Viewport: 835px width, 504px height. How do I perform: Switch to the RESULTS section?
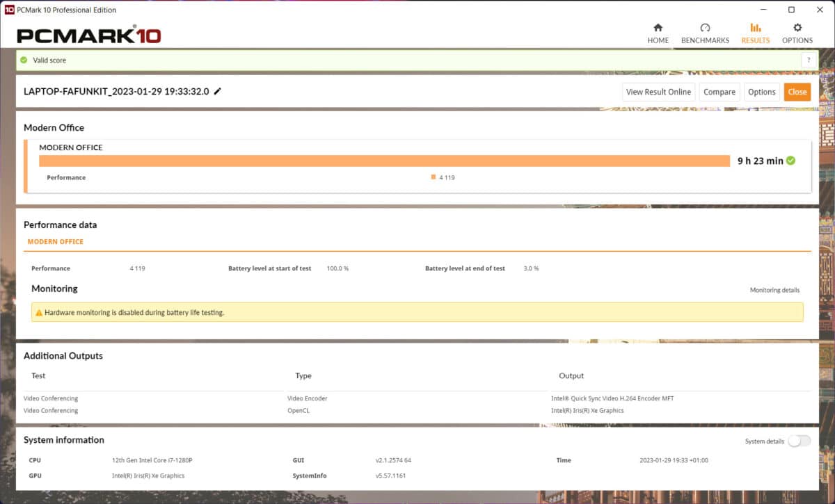[x=756, y=33]
